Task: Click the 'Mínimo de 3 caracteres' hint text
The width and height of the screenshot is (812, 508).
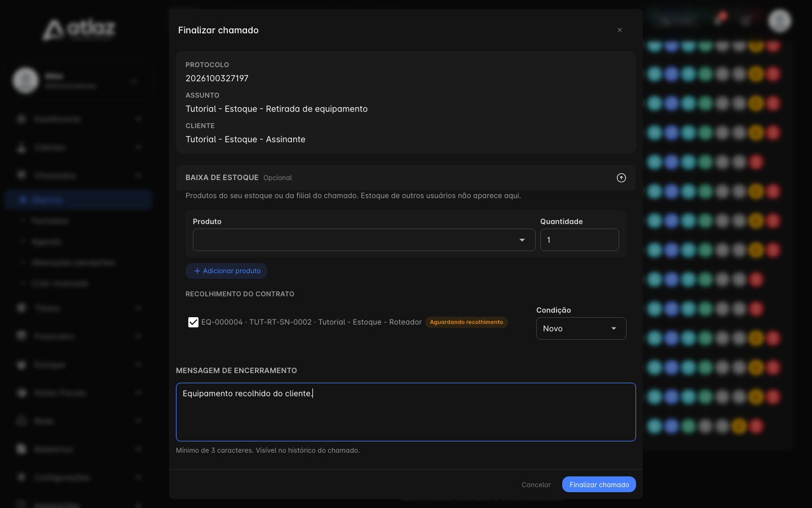Action: pyautogui.click(x=268, y=450)
